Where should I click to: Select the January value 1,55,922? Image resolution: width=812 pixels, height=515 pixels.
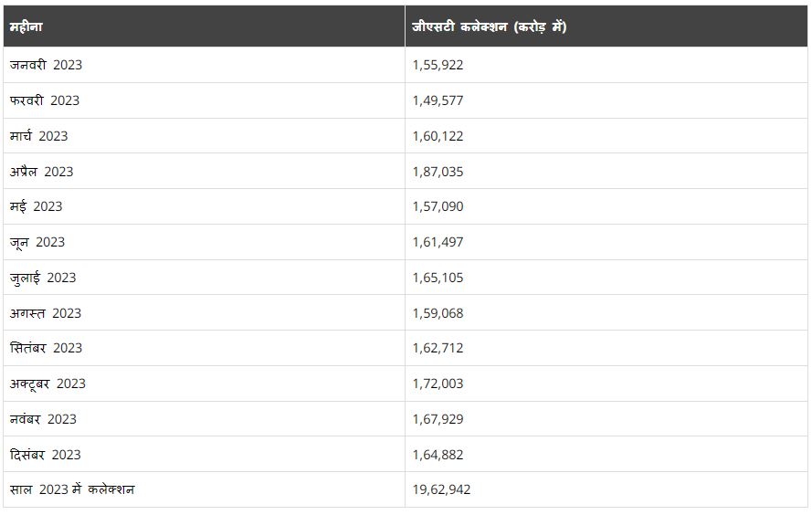point(438,65)
